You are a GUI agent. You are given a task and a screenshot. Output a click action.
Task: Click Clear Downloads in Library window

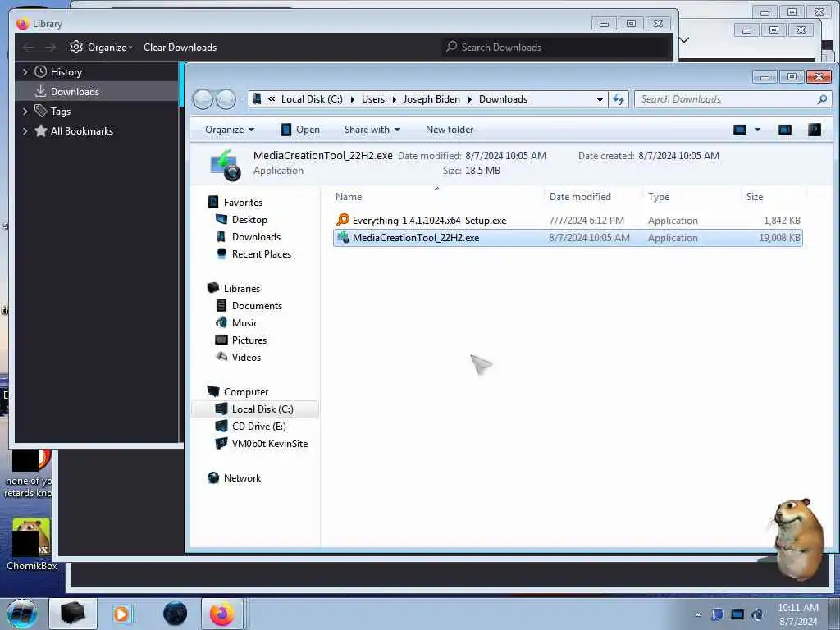click(x=180, y=47)
